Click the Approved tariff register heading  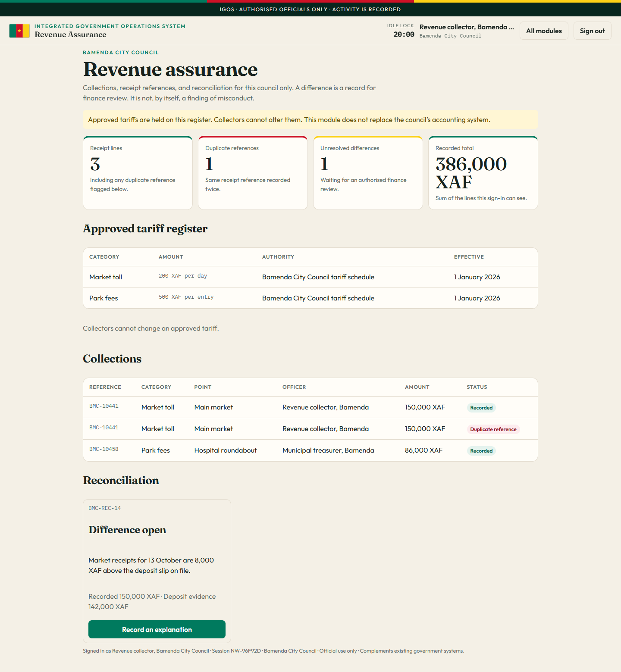pyautogui.click(x=145, y=228)
